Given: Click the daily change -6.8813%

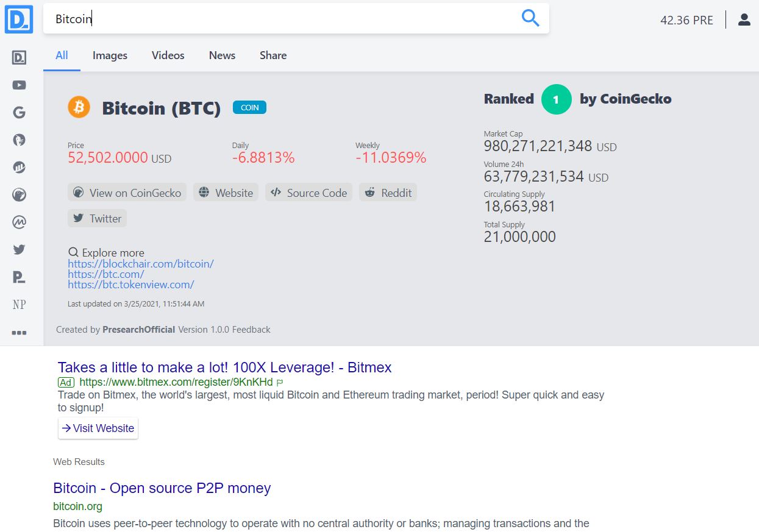Looking at the screenshot, I should tap(263, 158).
